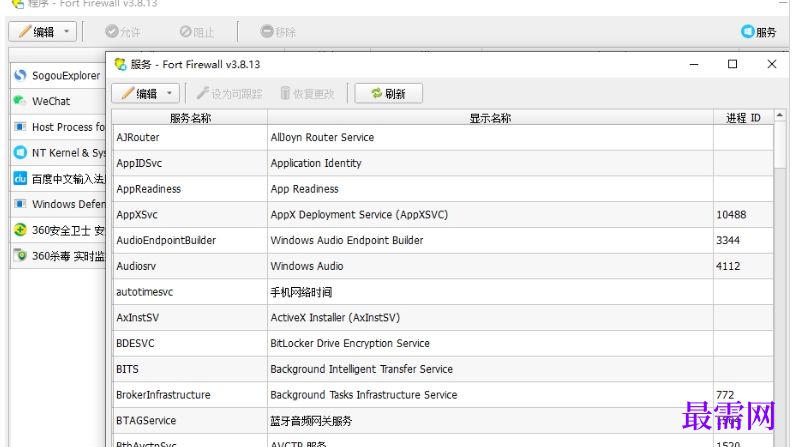Select the 360杀毒 icon

(x=20, y=255)
